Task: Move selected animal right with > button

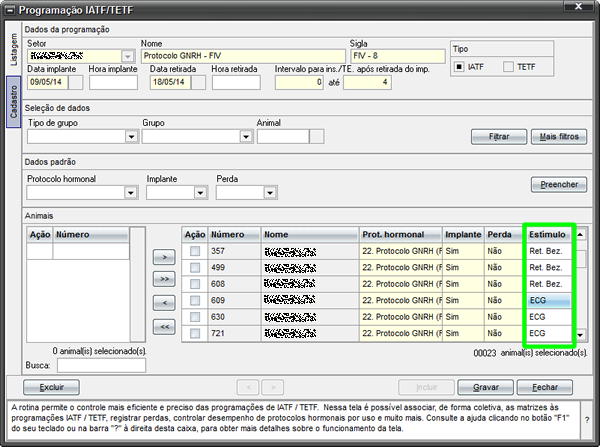Action: 164,257
